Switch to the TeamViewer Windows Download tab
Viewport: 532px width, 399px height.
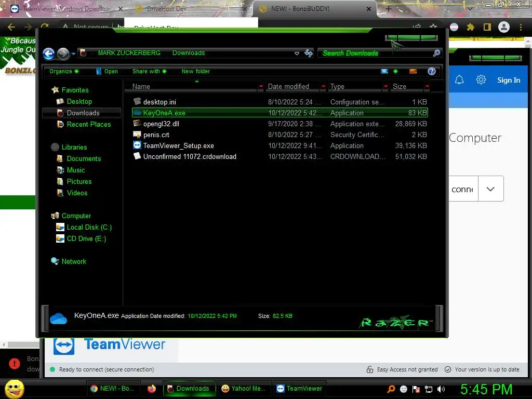[x=66, y=9]
